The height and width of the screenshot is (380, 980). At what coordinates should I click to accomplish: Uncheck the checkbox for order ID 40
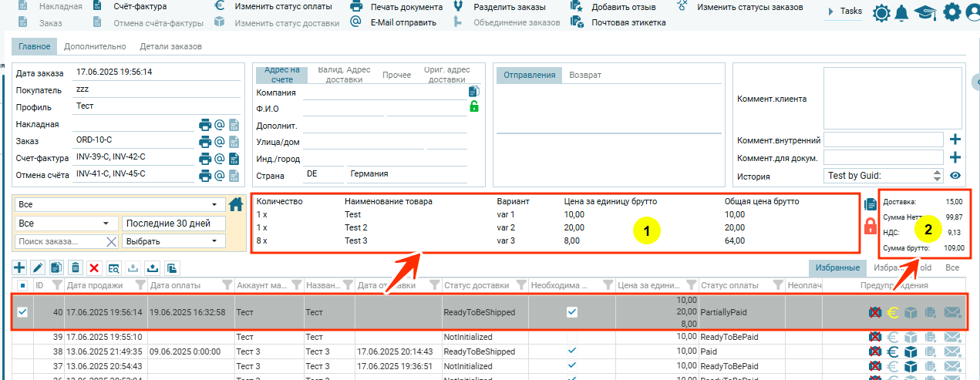23,312
